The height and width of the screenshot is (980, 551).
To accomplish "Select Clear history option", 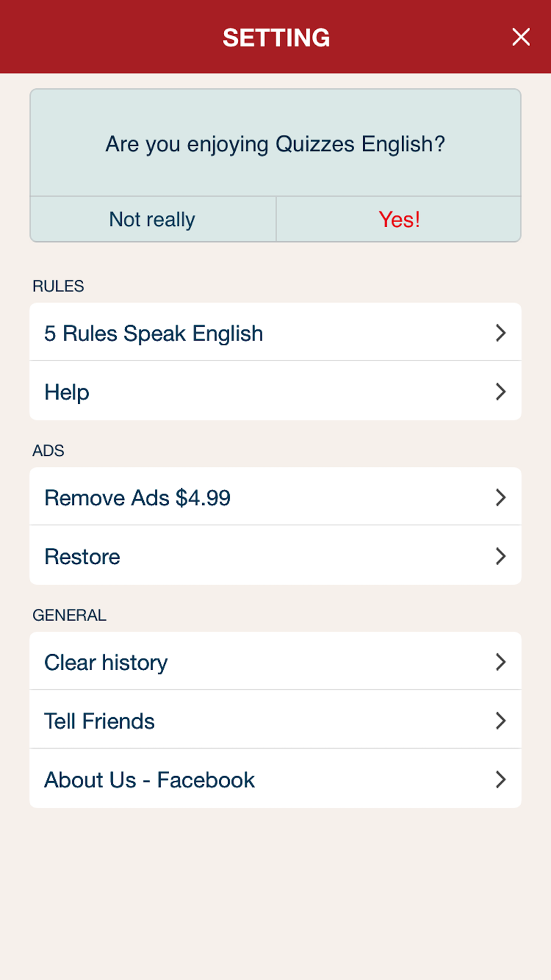I will [x=275, y=661].
